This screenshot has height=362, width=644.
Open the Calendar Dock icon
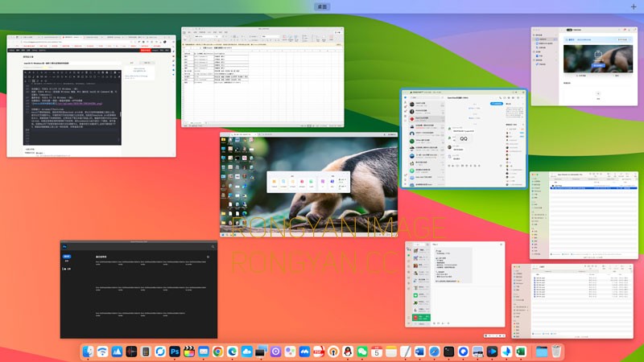377,352
